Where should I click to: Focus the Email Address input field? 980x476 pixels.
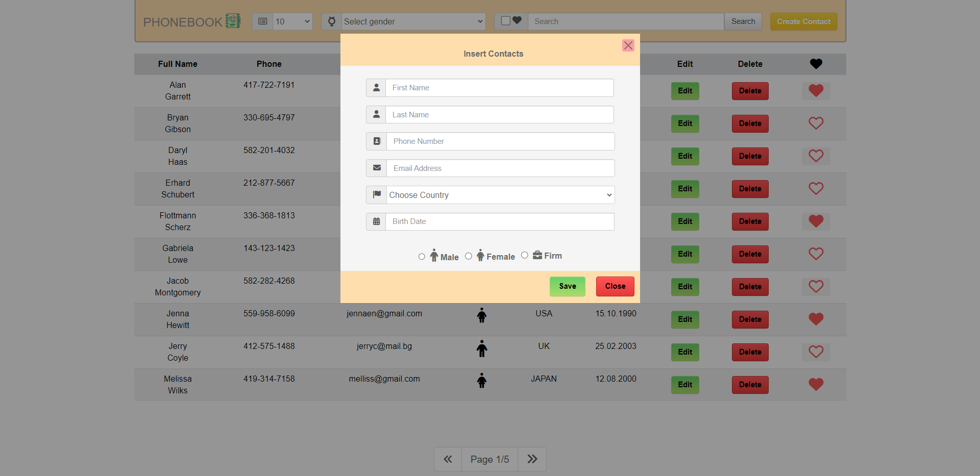point(501,168)
